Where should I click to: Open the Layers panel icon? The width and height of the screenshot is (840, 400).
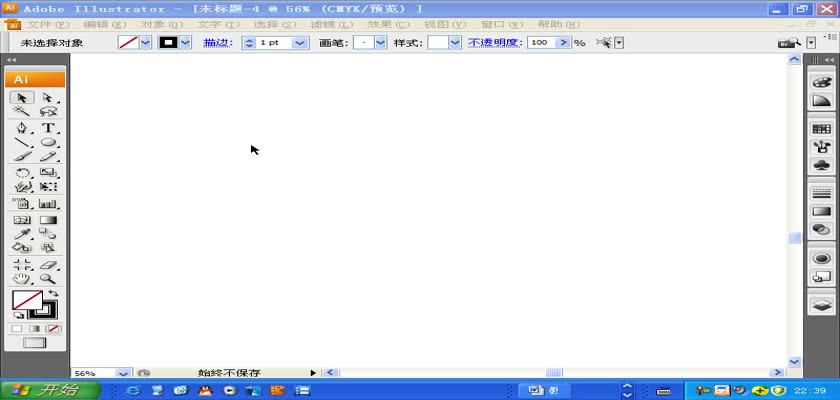tap(821, 306)
